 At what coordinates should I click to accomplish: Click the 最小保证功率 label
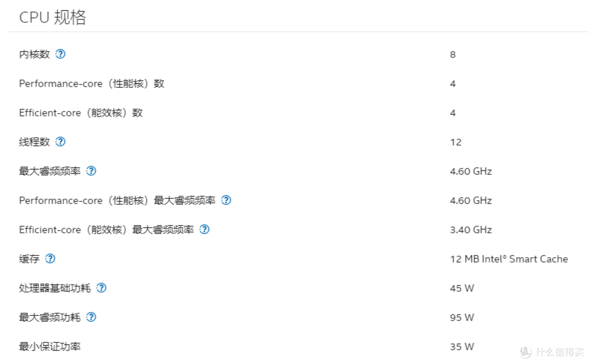point(50,347)
